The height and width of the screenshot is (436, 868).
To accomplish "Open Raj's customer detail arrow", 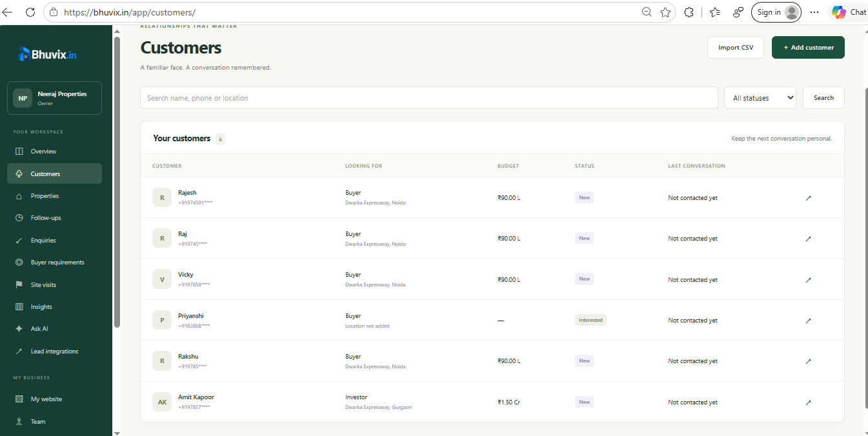I will [809, 239].
